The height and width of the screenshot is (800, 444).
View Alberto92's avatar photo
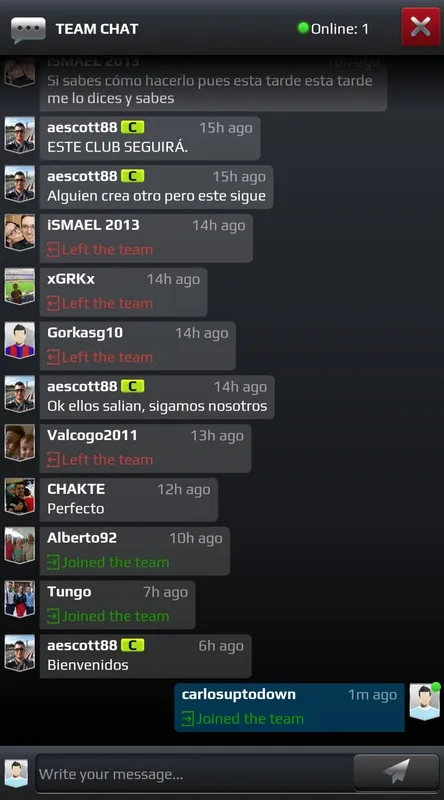19,545
